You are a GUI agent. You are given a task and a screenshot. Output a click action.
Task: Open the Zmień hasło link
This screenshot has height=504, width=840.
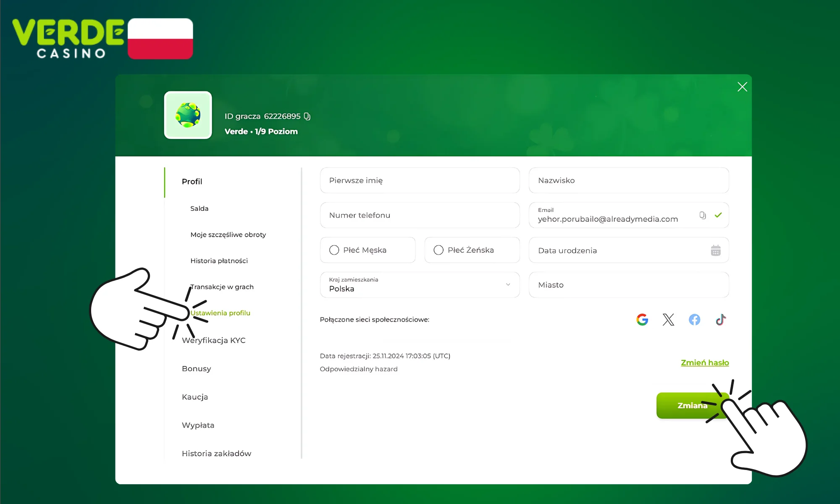tap(705, 362)
